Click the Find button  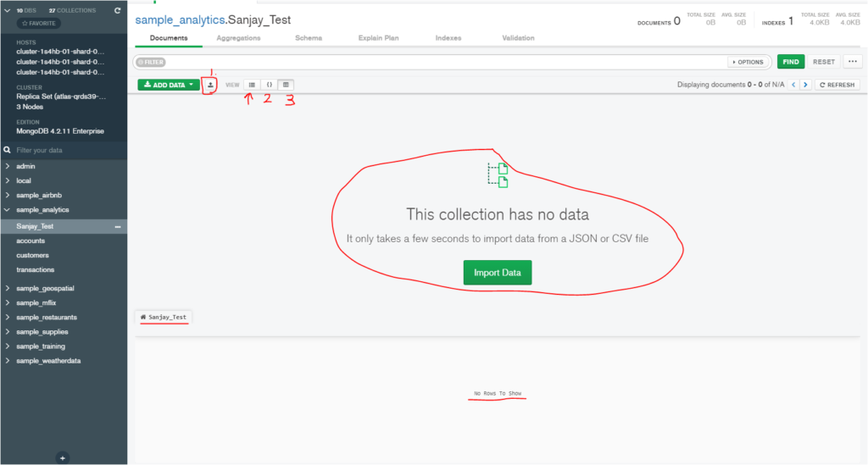(791, 62)
